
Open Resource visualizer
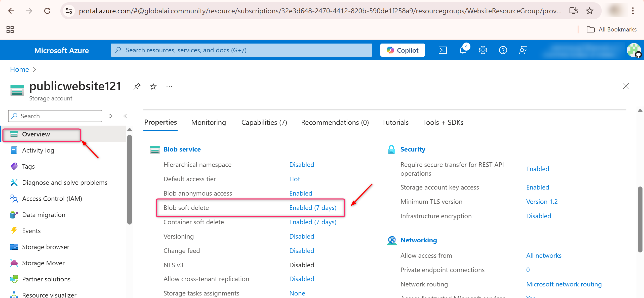49,295
